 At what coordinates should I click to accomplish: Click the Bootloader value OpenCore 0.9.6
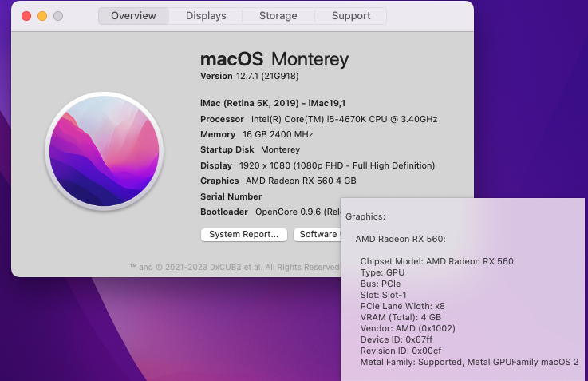click(x=298, y=212)
